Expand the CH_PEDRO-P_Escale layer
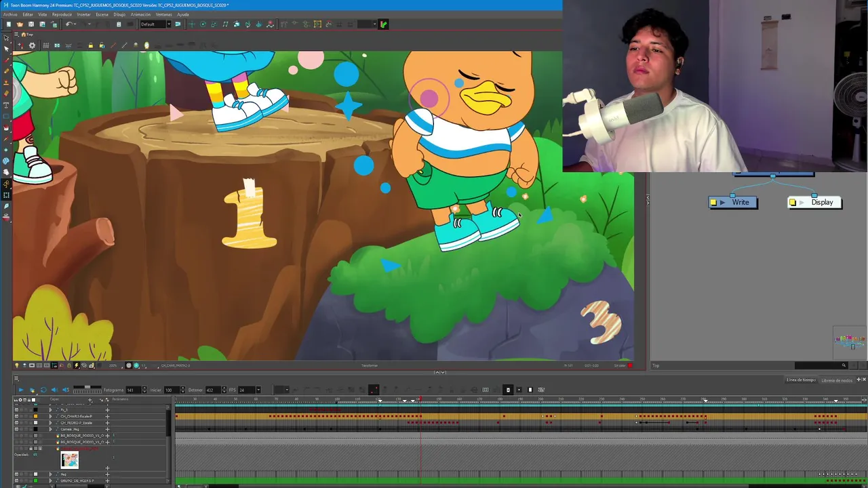 pyautogui.click(x=50, y=423)
